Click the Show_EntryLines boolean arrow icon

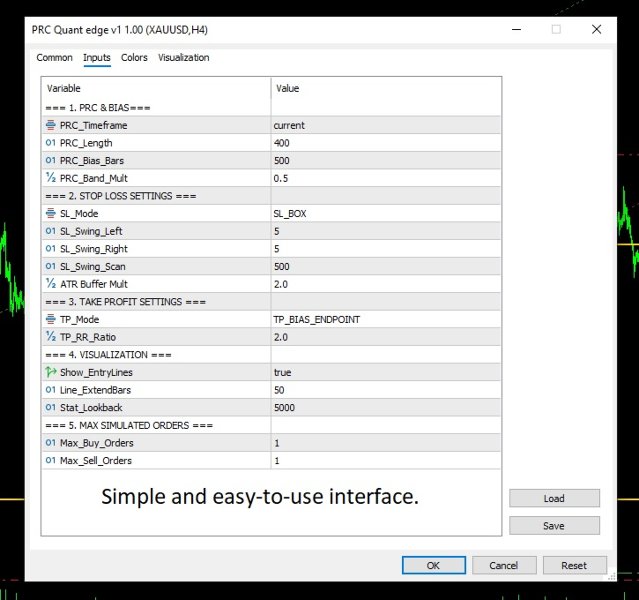[50, 372]
